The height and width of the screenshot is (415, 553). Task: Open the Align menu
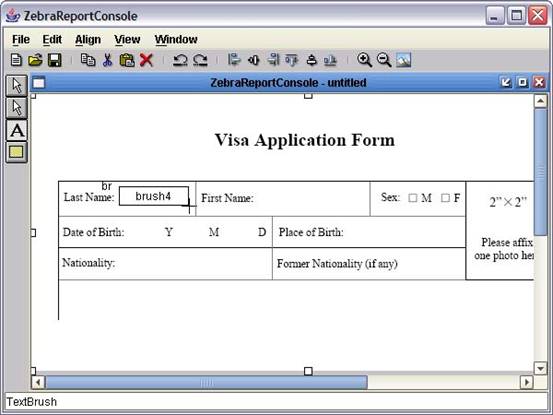(x=88, y=39)
